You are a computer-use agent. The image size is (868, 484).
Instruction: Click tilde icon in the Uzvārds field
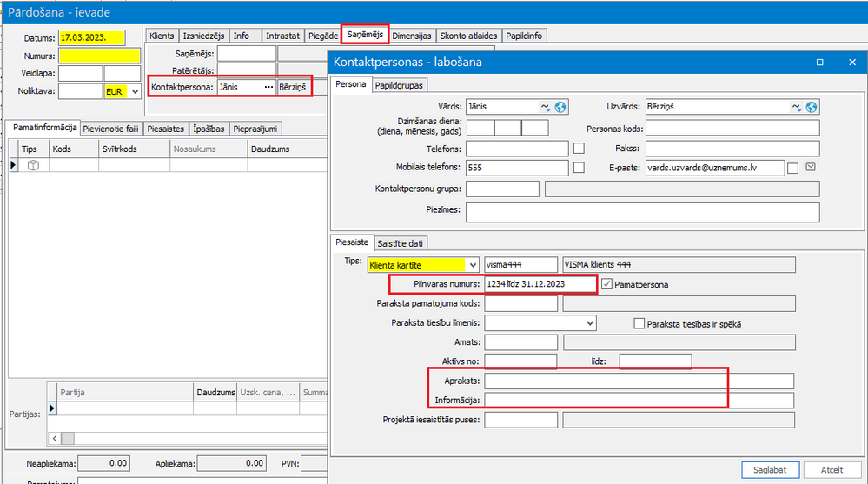tap(796, 107)
